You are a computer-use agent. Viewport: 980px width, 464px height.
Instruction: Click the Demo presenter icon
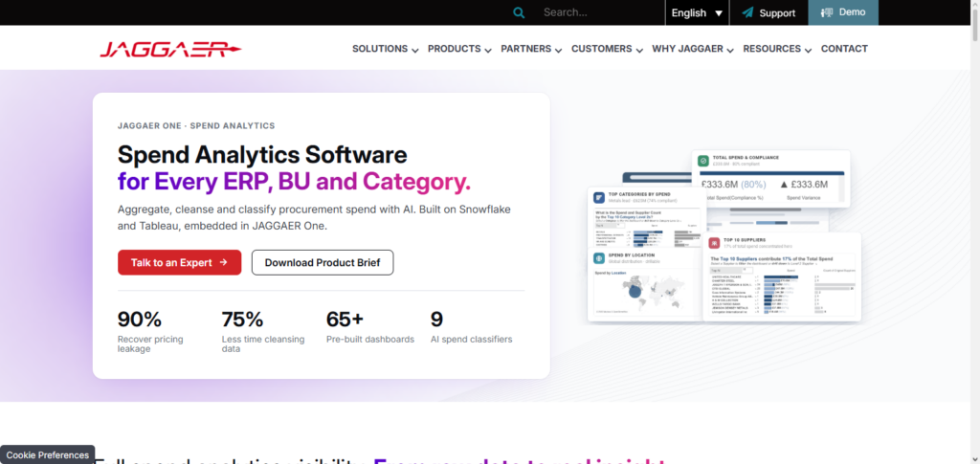(828, 12)
